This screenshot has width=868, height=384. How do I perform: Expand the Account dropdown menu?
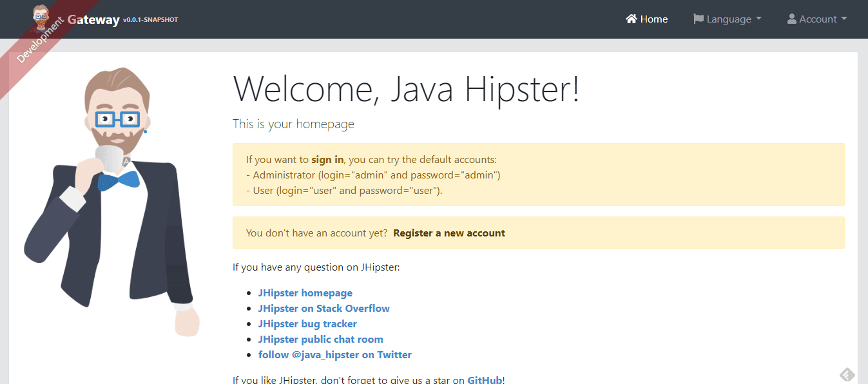[817, 19]
